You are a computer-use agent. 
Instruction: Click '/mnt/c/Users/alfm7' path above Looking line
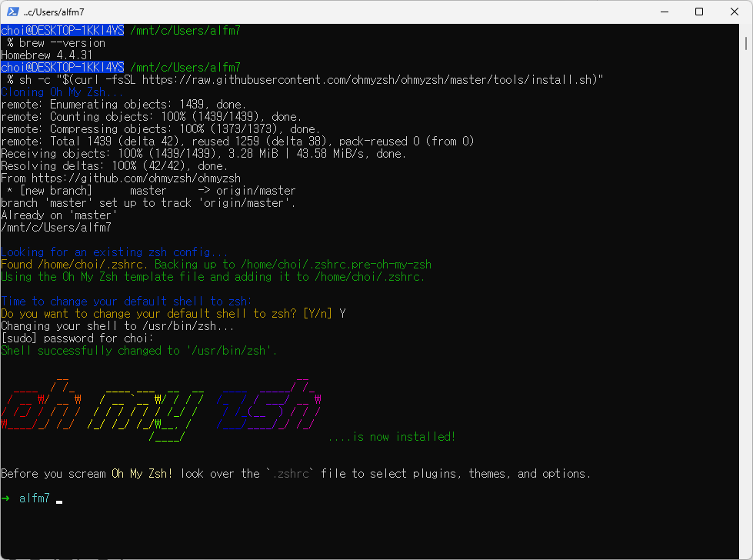point(56,228)
